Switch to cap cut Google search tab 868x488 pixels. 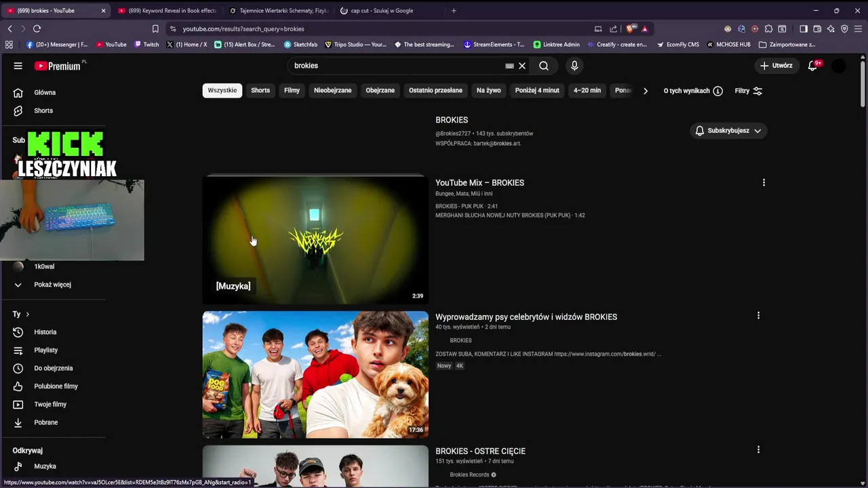tap(383, 11)
